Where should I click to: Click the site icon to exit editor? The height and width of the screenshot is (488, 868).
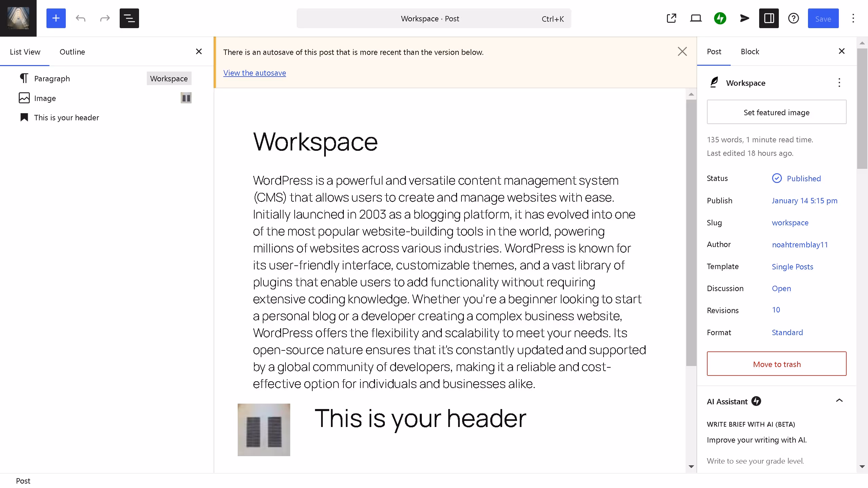[18, 18]
